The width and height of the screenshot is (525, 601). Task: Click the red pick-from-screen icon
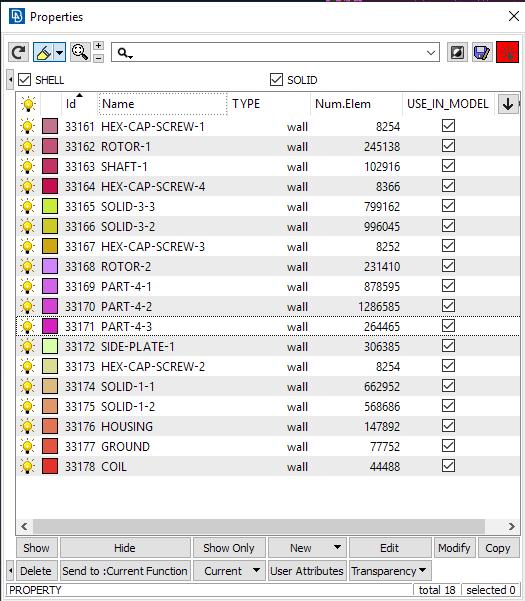click(507, 52)
